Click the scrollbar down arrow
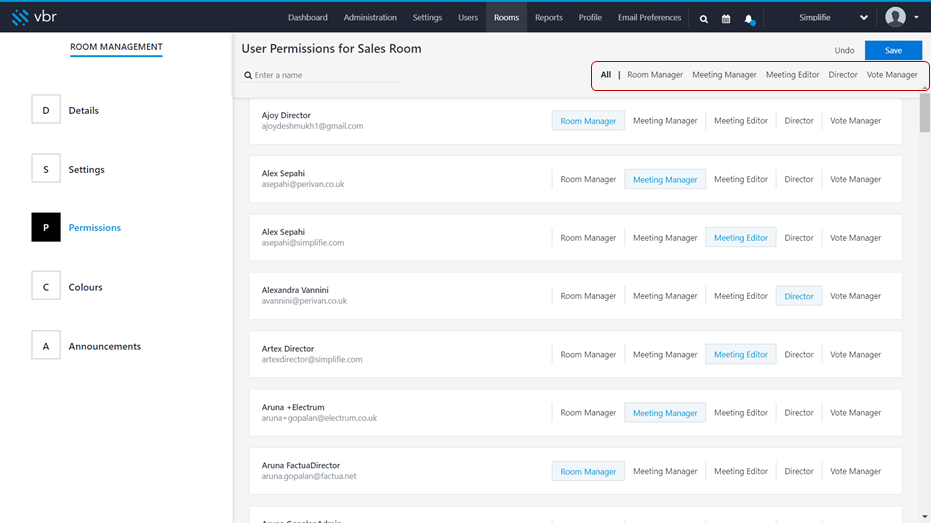Screen dimensions: 931x523 924,517
